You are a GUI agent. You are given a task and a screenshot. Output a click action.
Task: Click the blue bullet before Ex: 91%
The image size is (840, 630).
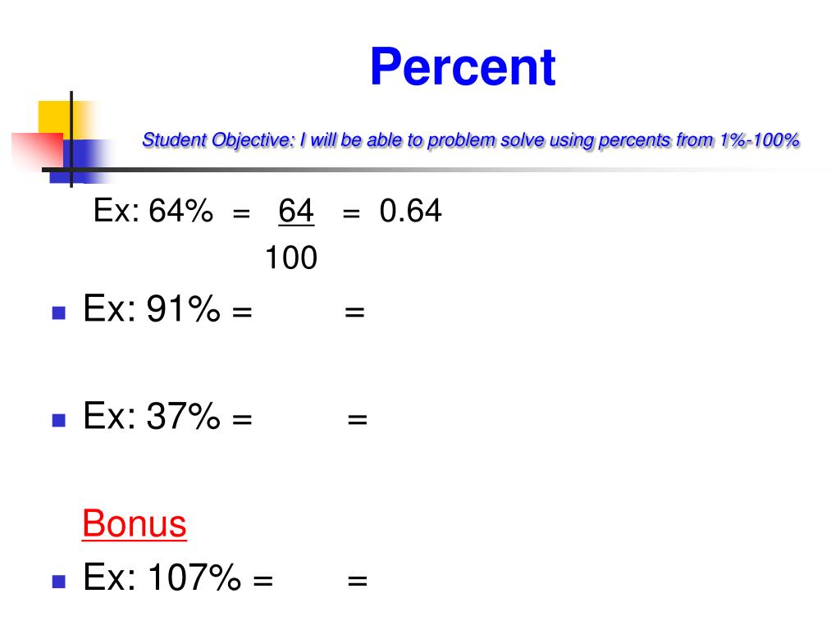59,313
